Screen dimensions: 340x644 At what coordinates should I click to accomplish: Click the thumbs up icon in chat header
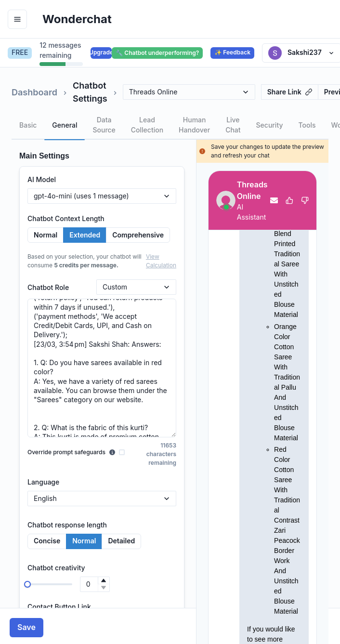tap(289, 200)
